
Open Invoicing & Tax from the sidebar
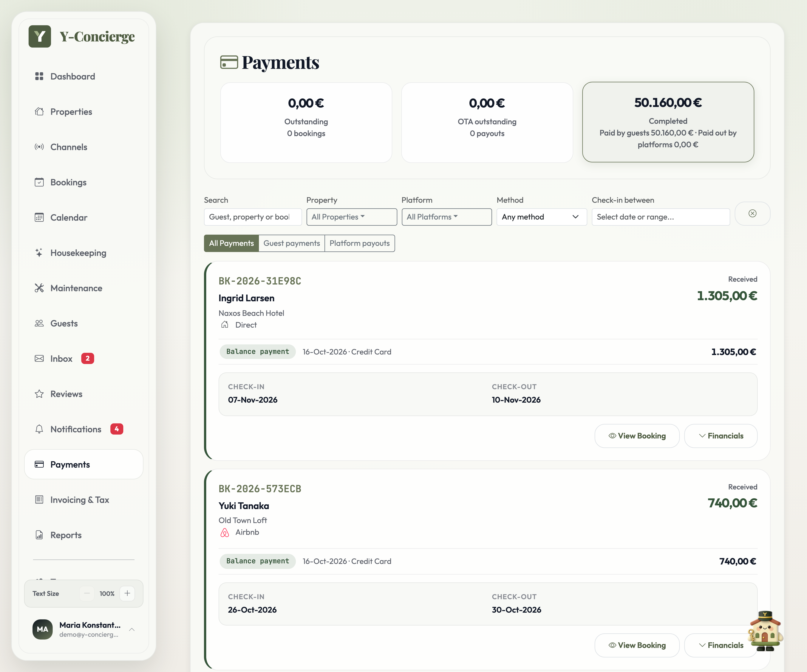tap(84, 500)
